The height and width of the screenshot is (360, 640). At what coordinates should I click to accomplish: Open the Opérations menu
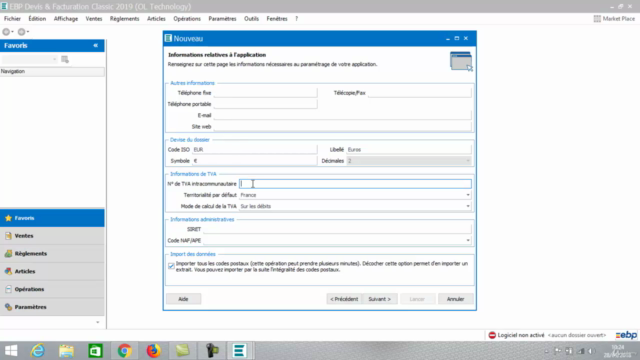click(187, 19)
